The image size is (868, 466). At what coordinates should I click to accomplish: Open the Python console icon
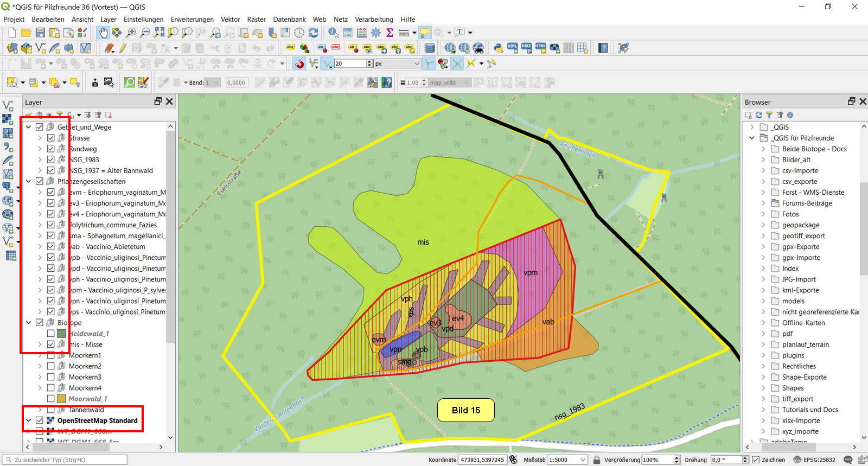tap(498, 48)
